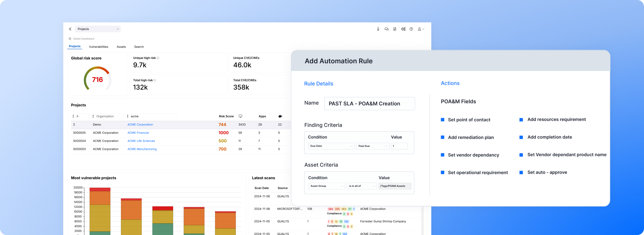Switch to the Search tab
Screen dimensions: 644x235
[139, 47]
